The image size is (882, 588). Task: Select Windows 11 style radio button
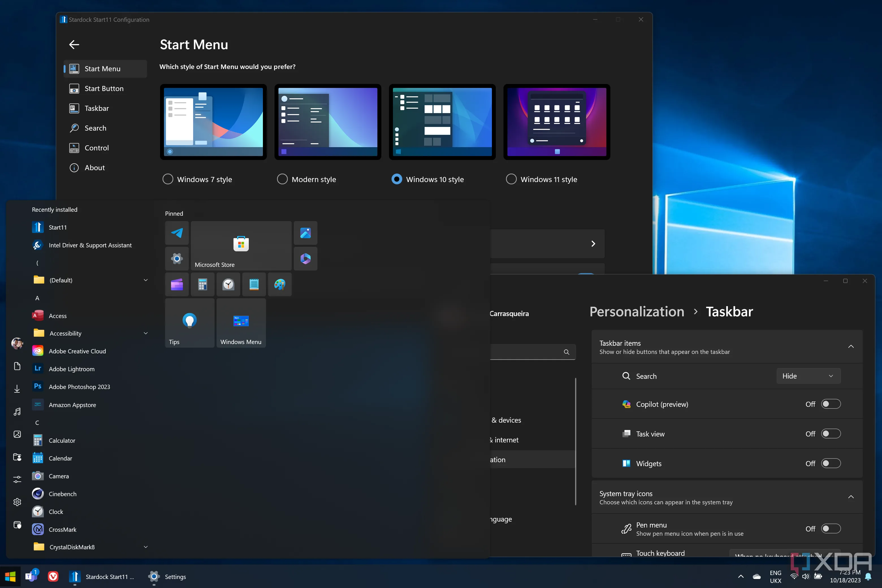click(511, 179)
